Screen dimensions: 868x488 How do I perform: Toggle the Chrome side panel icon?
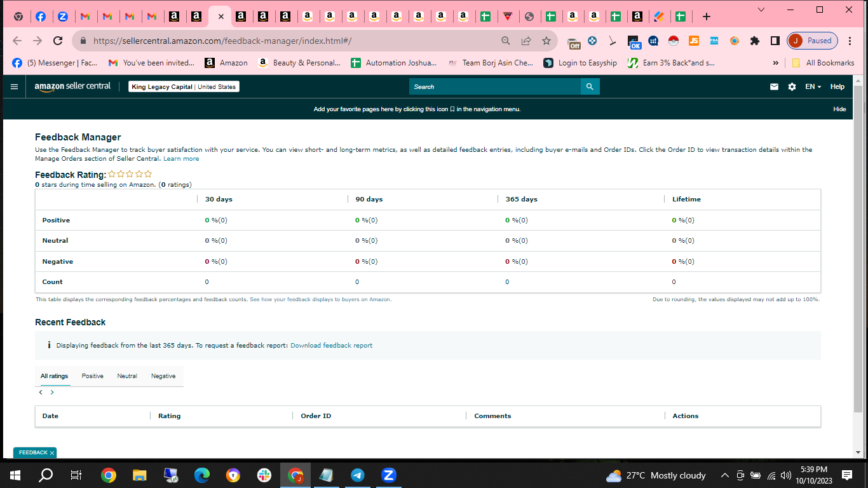775,41
